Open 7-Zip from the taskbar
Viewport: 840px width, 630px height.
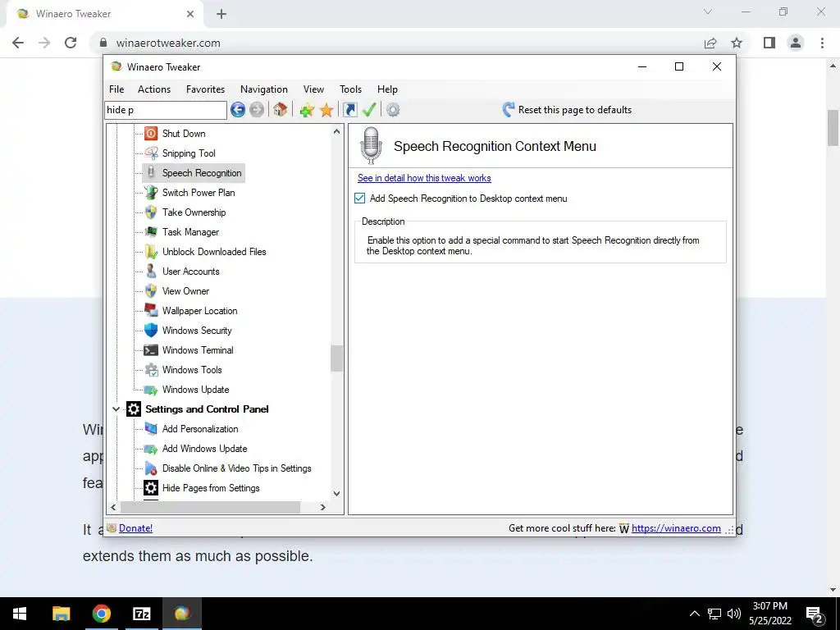(141, 614)
